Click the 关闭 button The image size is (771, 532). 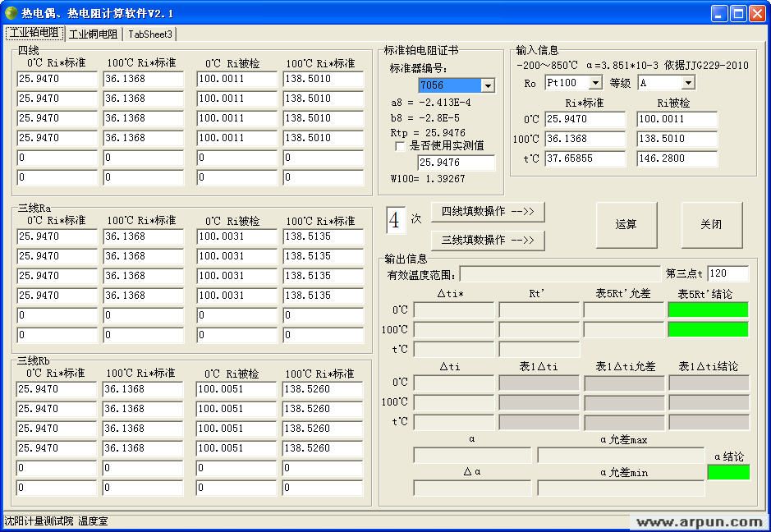click(711, 225)
